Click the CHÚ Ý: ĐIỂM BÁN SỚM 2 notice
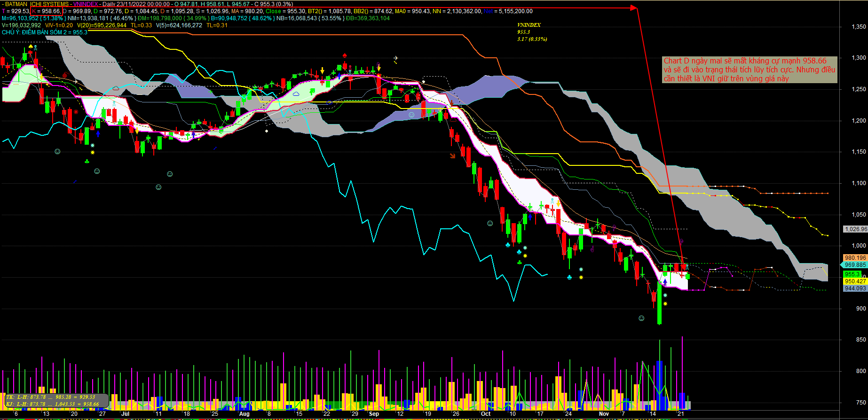 coord(45,32)
